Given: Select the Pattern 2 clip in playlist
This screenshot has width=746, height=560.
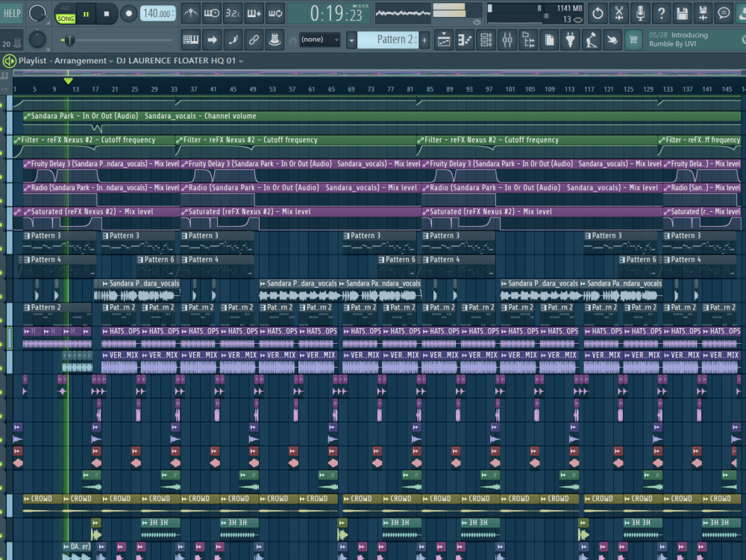Looking at the screenshot, I should 57,314.
